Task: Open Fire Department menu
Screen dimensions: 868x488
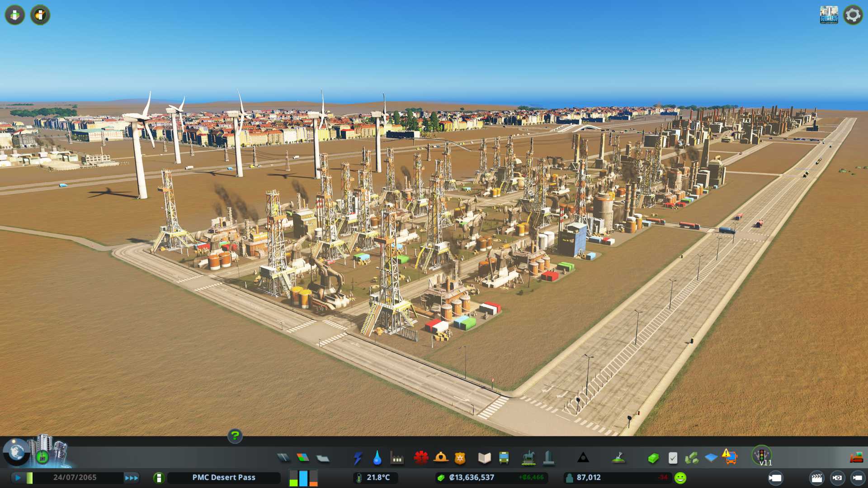Action: (441, 458)
